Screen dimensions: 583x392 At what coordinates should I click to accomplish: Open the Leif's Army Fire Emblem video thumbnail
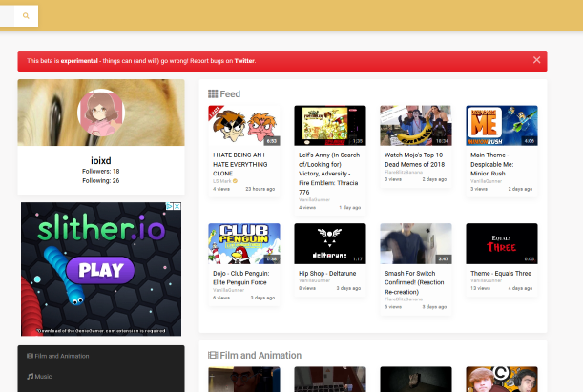330,126
